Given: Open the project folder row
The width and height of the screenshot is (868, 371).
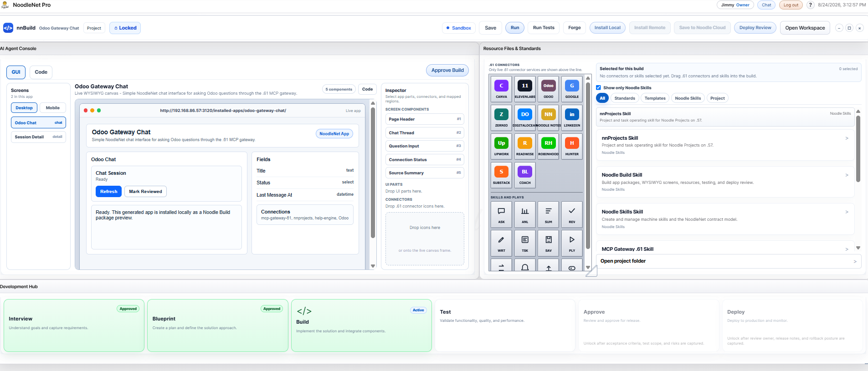Looking at the screenshot, I should pyautogui.click(x=729, y=261).
